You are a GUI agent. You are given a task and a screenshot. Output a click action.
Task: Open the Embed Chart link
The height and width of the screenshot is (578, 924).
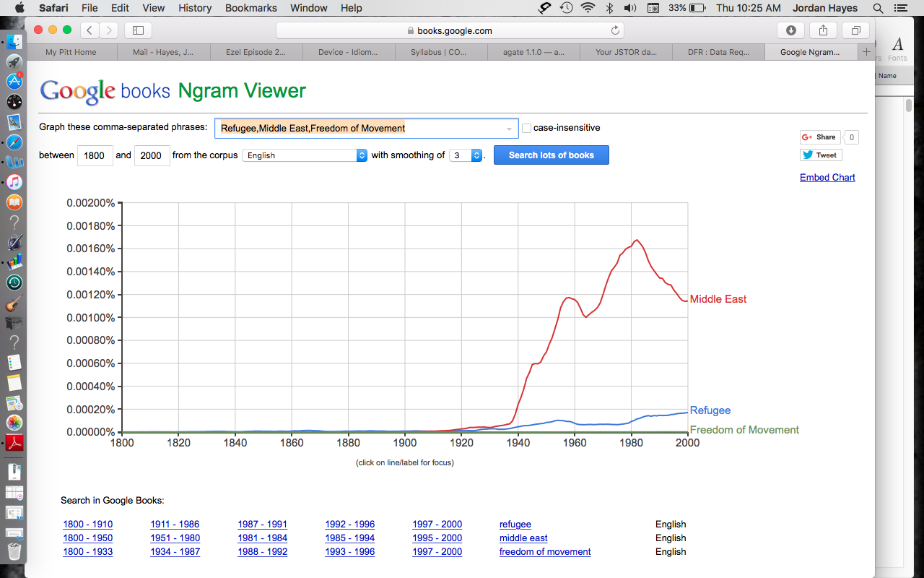(x=827, y=177)
